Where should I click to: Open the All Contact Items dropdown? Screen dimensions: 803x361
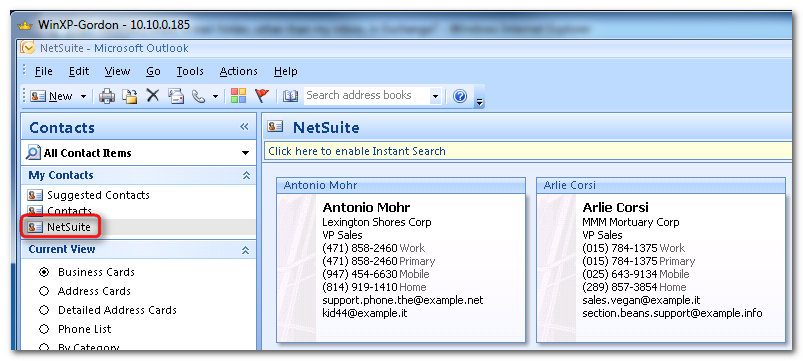[245, 153]
